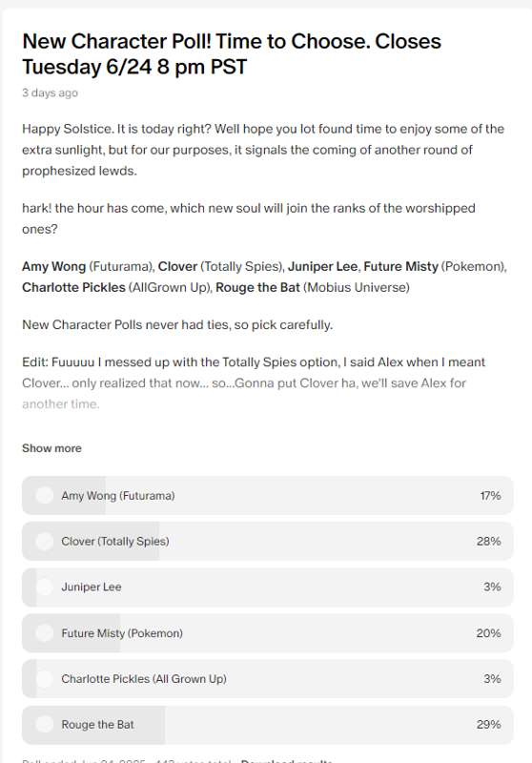
Task: Click the Download results link
Action: tap(286, 760)
